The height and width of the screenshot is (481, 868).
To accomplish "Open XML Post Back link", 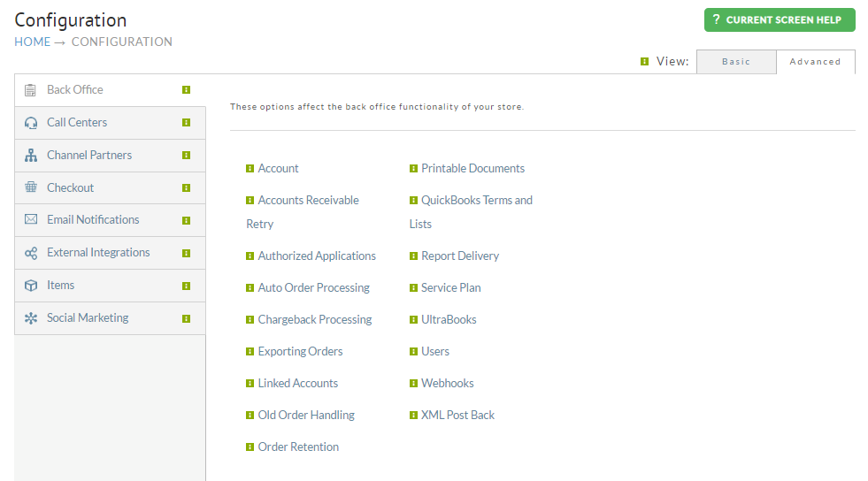I will (457, 416).
